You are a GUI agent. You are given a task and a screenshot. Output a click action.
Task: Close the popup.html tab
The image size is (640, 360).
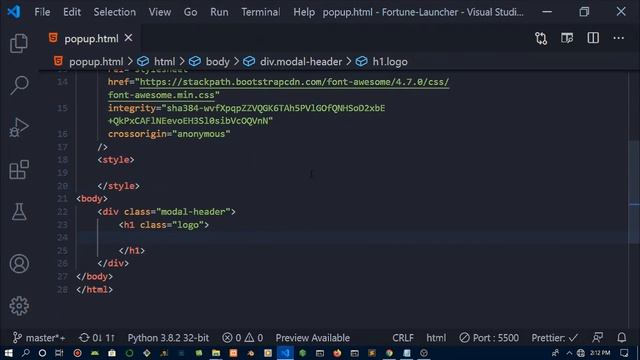pyautogui.click(x=128, y=38)
